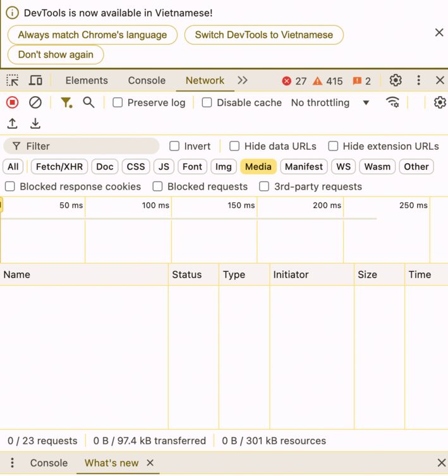Toggle the filter funnel icon in toolbar

click(x=66, y=102)
